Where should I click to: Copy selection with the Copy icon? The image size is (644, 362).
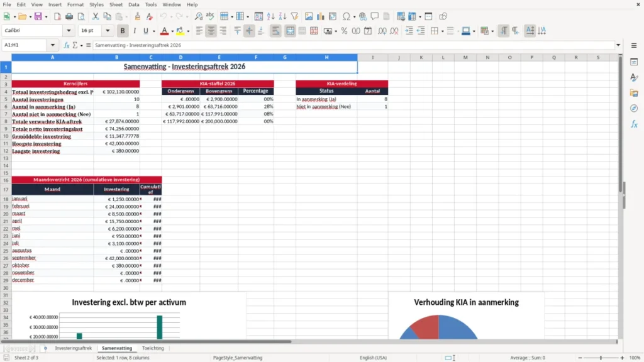coord(107,16)
